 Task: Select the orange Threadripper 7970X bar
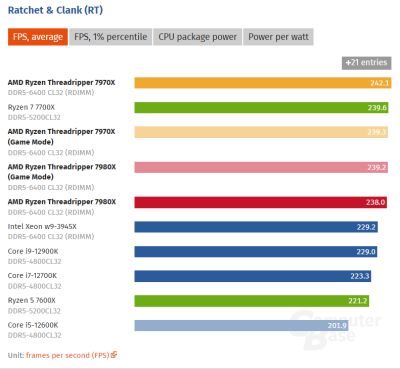point(263,83)
